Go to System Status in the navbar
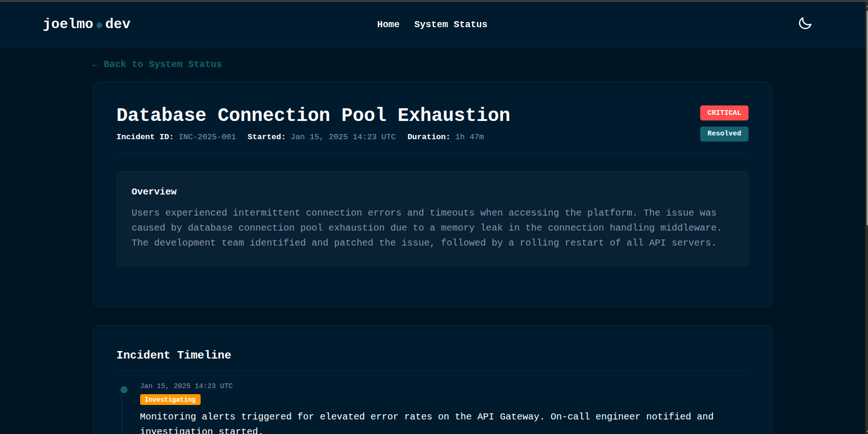 450,24
